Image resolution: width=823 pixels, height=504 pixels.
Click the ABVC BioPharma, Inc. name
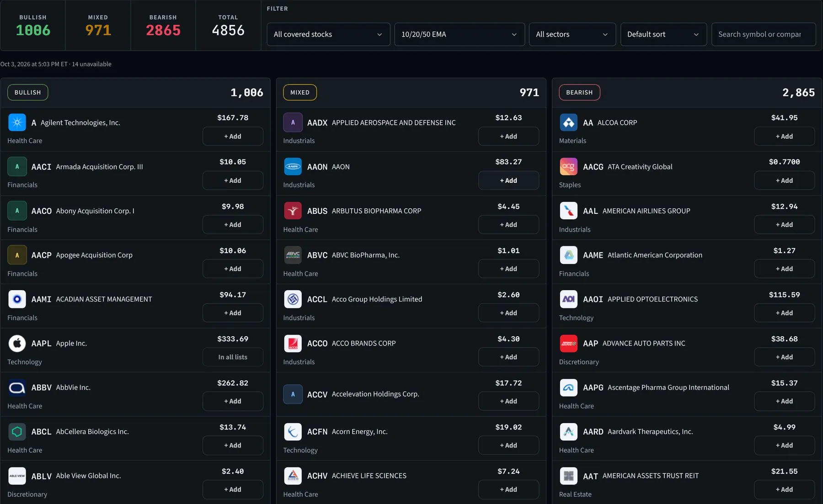[366, 255]
